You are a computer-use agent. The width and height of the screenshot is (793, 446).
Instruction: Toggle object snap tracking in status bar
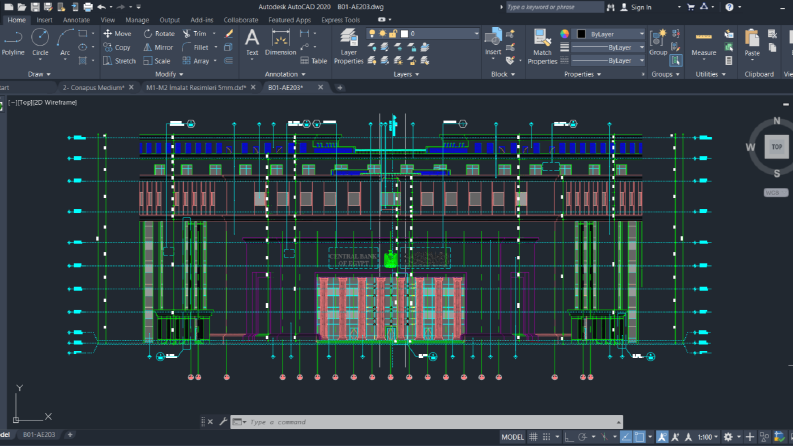626,437
